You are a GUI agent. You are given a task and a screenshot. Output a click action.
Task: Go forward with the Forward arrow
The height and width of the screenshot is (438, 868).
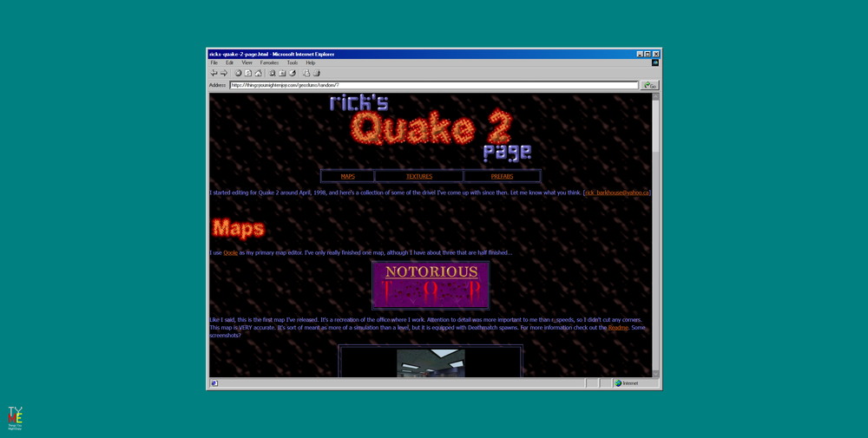point(224,73)
